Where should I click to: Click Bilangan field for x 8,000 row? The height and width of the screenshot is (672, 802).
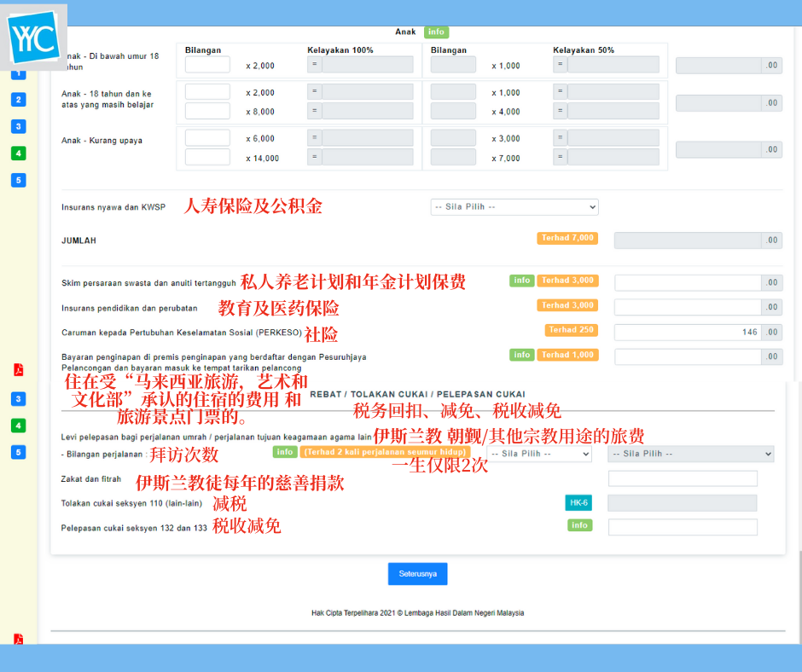pyautogui.click(x=207, y=111)
